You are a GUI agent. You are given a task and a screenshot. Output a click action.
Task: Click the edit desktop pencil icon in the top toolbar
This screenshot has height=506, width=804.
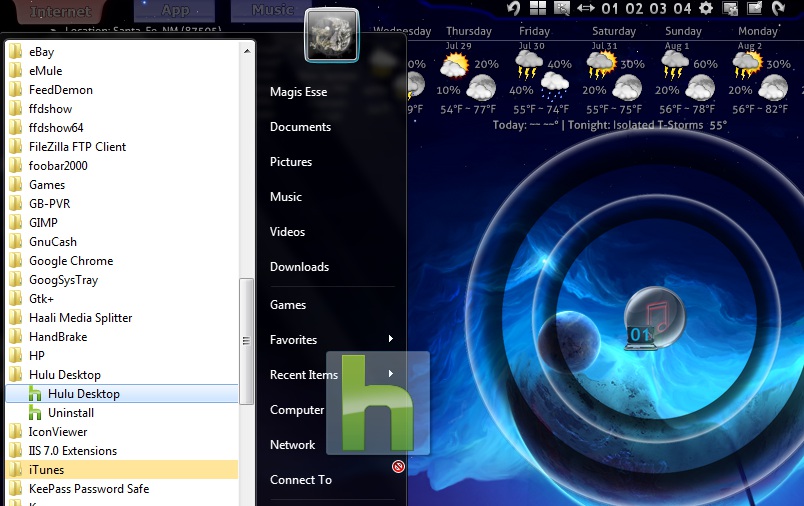[754, 8]
